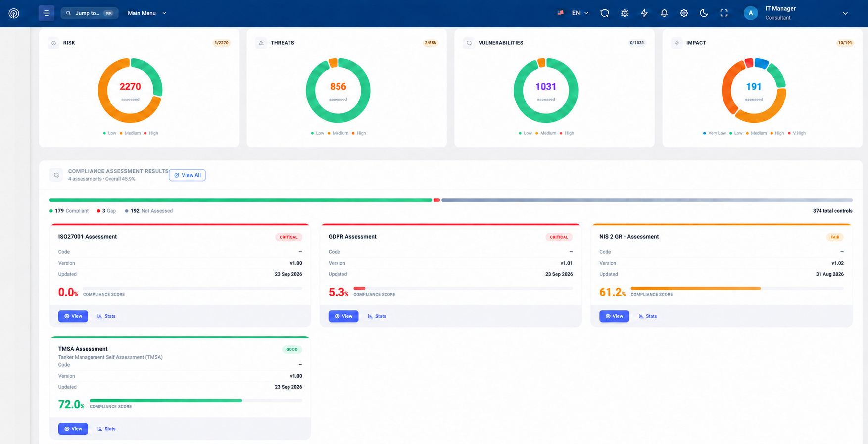Click the CRITICAL badge on ISO27001 Assessment
868x444 pixels.
pyautogui.click(x=289, y=237)
